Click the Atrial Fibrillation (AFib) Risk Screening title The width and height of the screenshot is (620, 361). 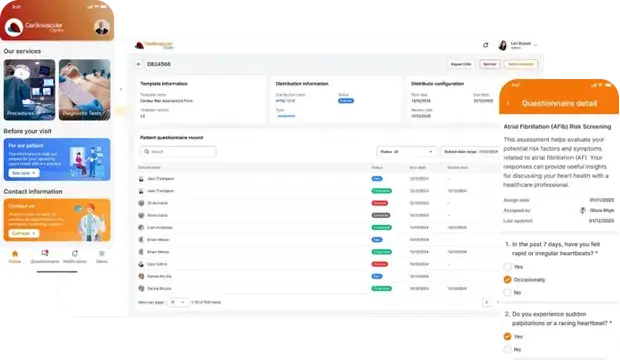coord(557,127)
